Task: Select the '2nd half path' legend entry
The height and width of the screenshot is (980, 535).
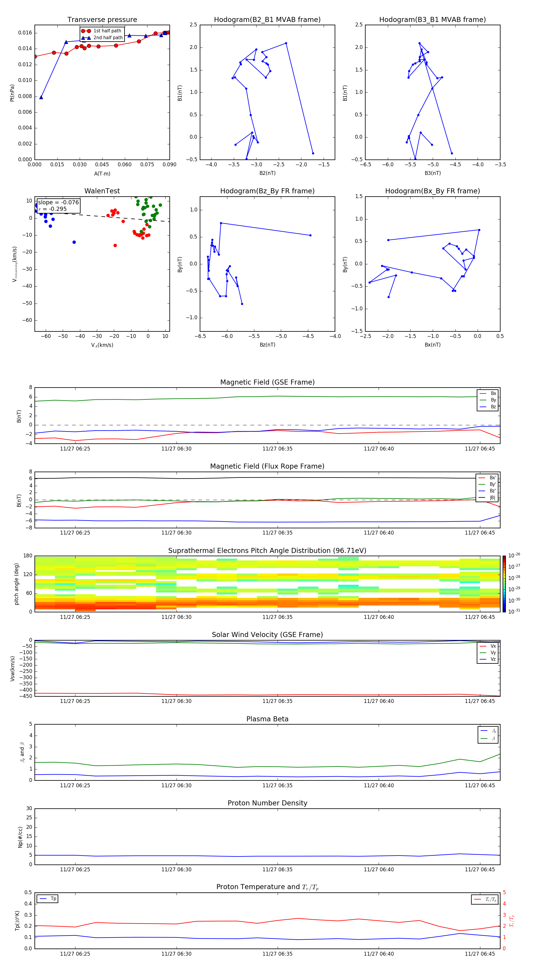Action: [x=102, y=38]
